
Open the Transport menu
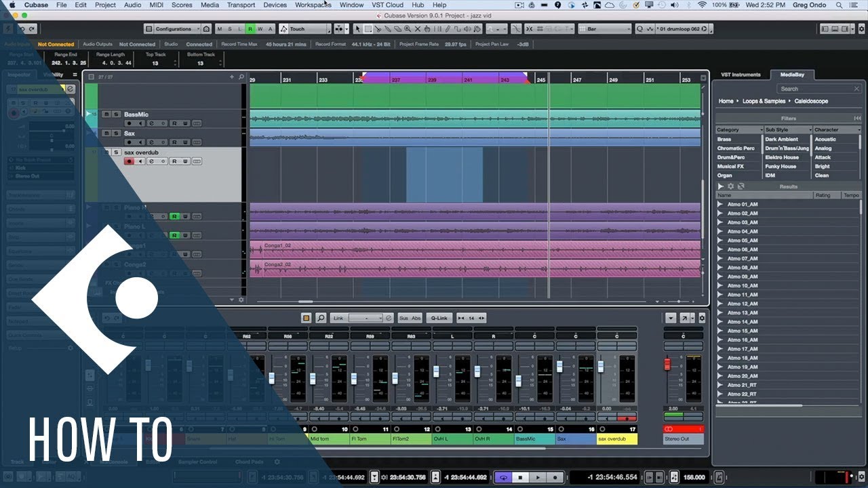[241, 5]
